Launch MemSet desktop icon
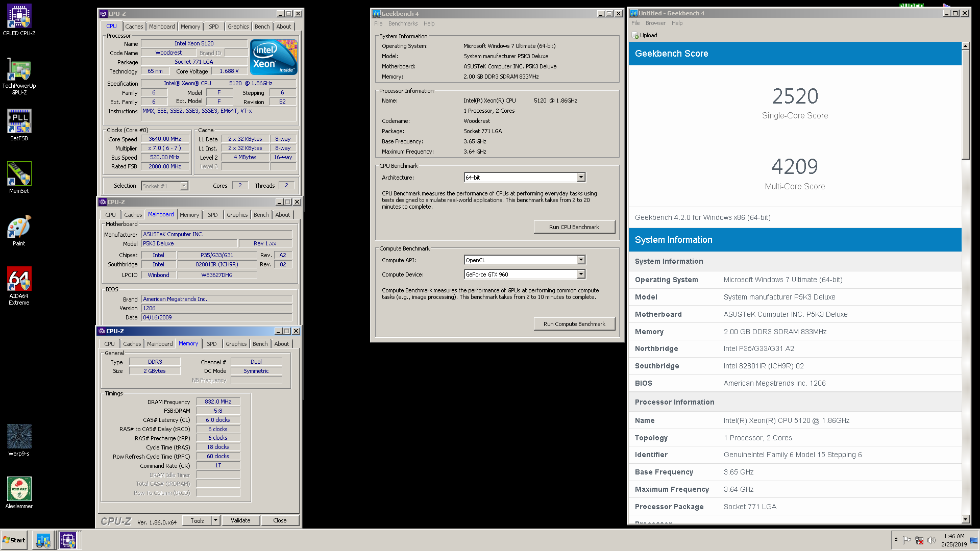This screenshot has height=551, width=980. coord(19,178)
